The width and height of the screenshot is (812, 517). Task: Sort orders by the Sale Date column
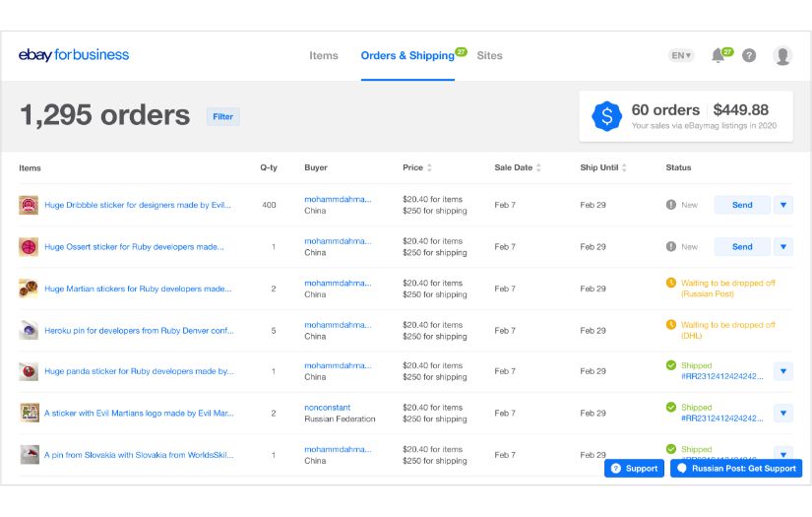[x=518, y=167]
